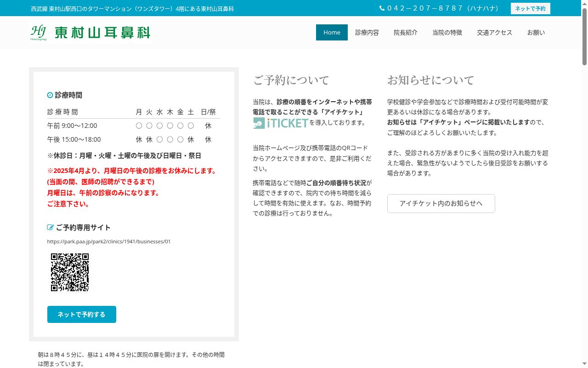Click アイチケット内のお知らせへ button

pyautogui.click(x=441, y=203)
